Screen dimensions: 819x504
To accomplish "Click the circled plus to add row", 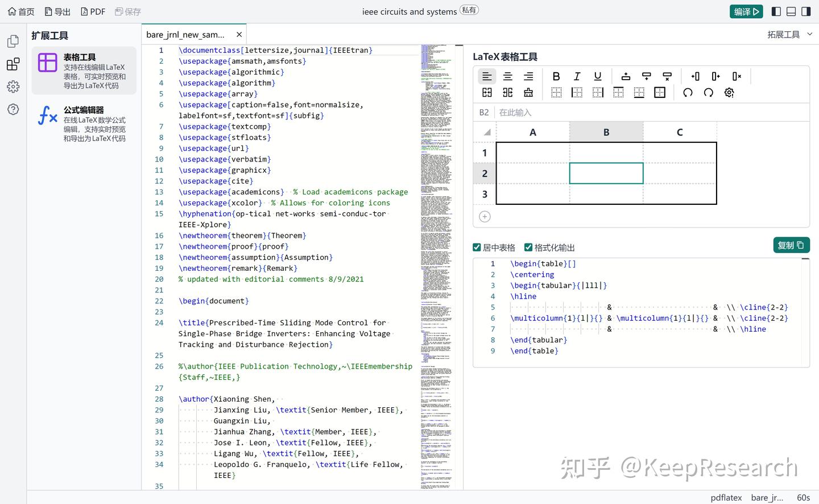I will (x=485, y=217).
